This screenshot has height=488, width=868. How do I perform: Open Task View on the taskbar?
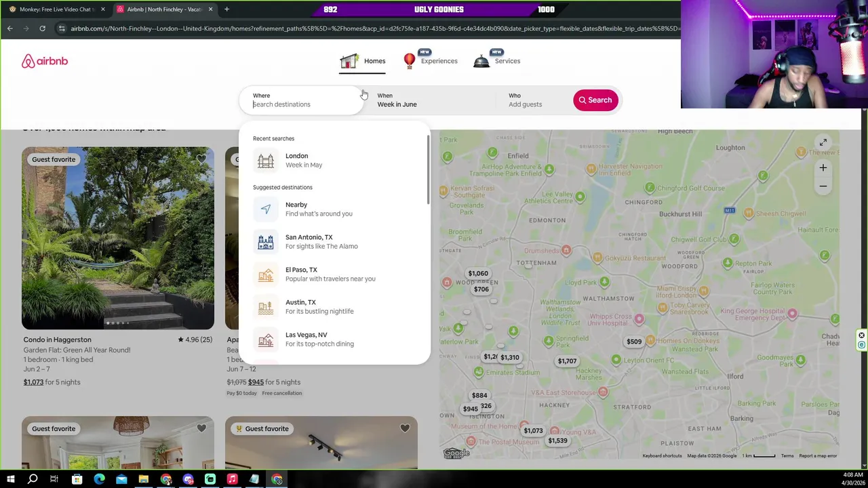[x=54, y=480]
